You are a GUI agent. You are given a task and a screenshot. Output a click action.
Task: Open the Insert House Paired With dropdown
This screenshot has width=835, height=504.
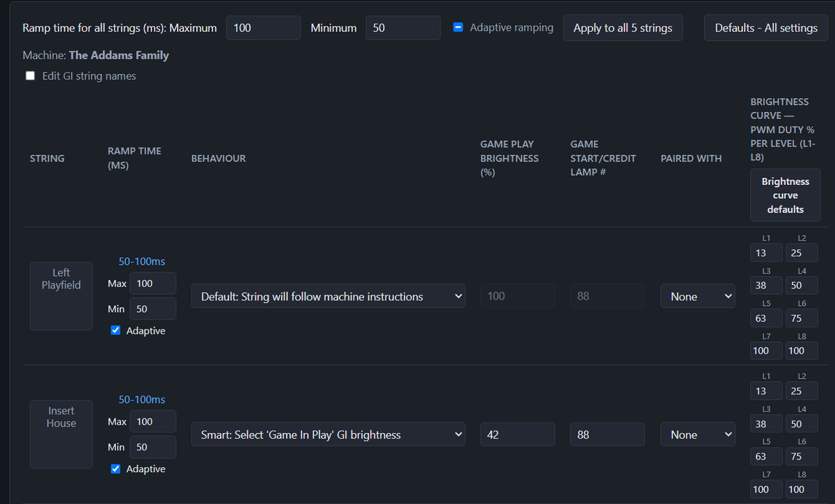[x=698, y=434]
